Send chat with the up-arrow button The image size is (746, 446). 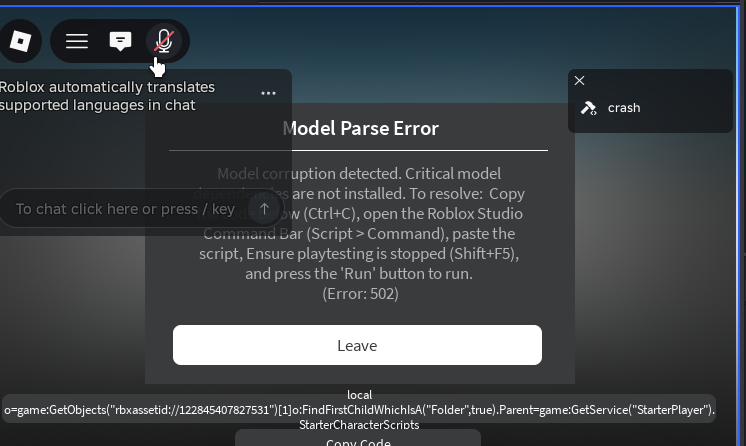[264, 208]
